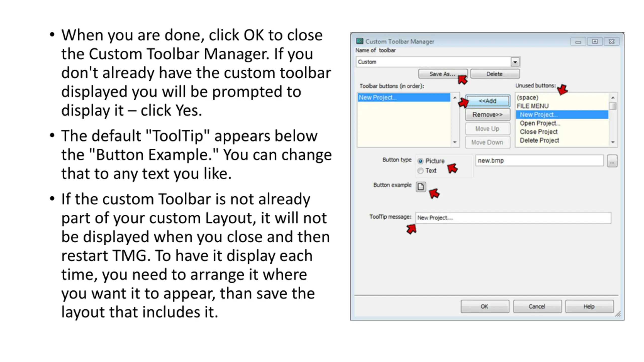Select New Project... in Unused buttons list
Viewport: 644px width, 362px height.
pos(562,115)
